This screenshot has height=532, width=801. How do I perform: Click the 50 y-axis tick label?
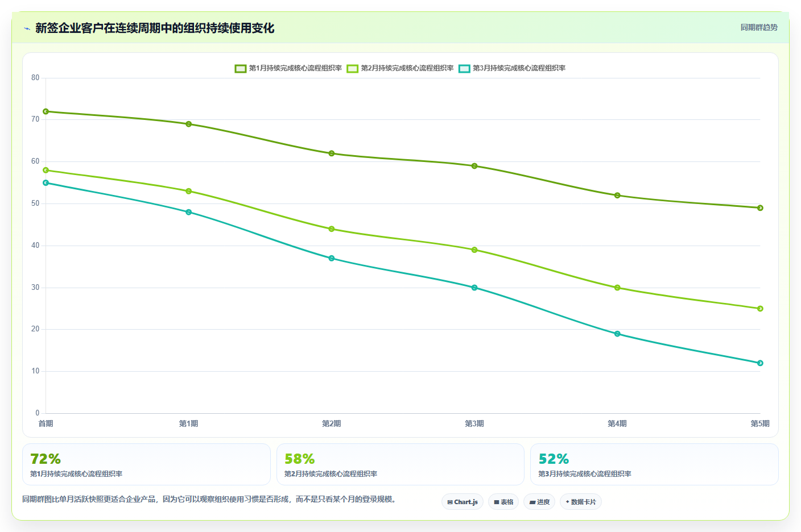coord(36,203)
